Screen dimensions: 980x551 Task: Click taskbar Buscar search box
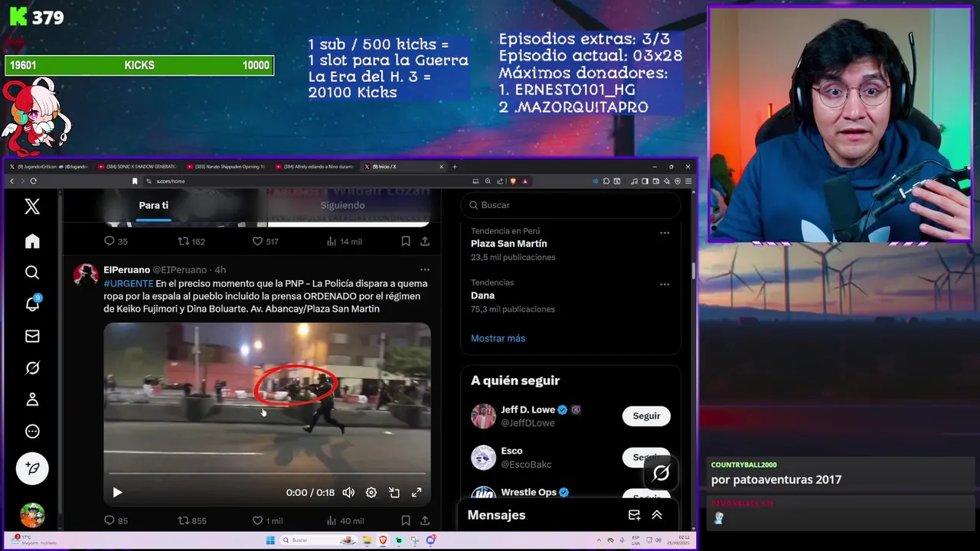(318, 540)
